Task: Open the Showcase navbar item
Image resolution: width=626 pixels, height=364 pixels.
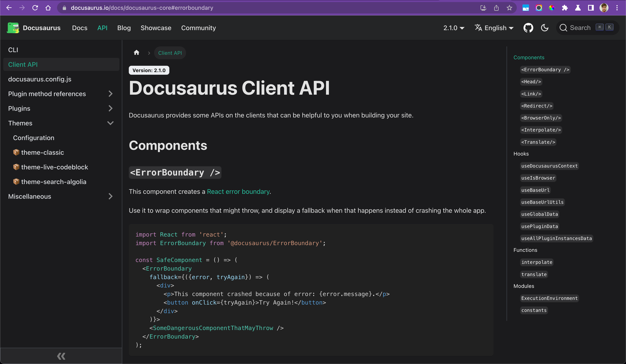Action: point(156,28)
